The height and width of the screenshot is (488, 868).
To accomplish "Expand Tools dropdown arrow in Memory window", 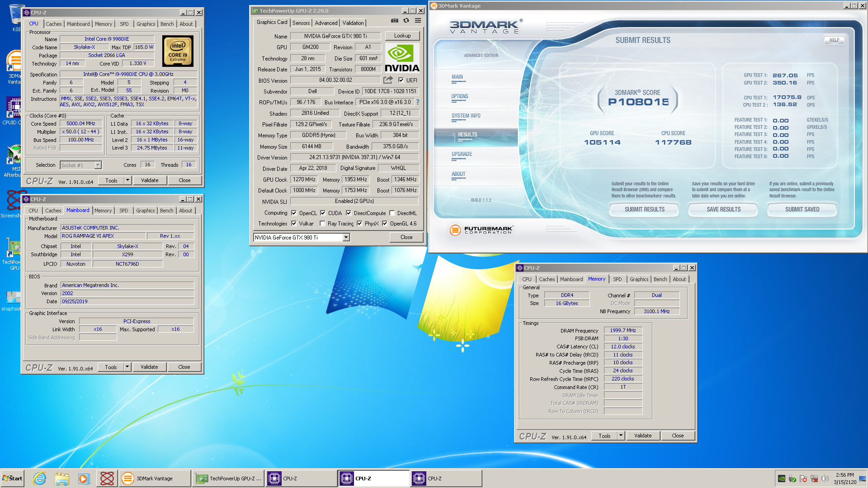I will [x=621, y=436].
